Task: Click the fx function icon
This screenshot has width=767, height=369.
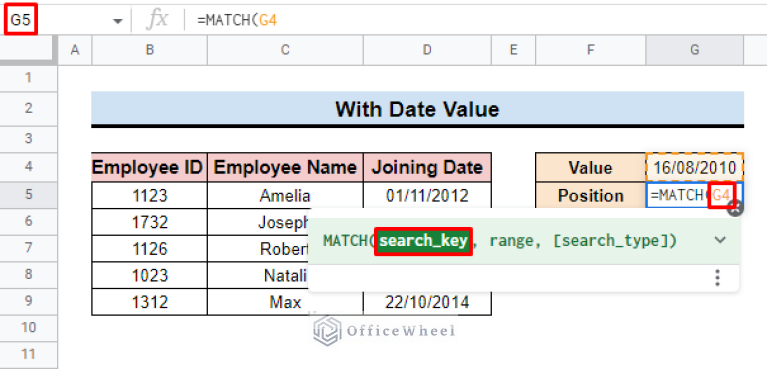Action: [158, 20]
